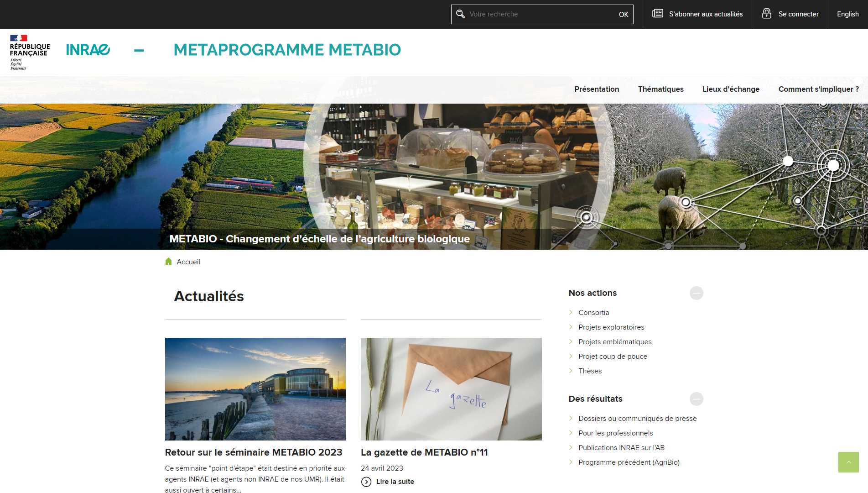Viewport: 868px width, 493px height.
Task: Open the Lieux d'échange menu
Action: pyautogui.click(x=731, y=89)
